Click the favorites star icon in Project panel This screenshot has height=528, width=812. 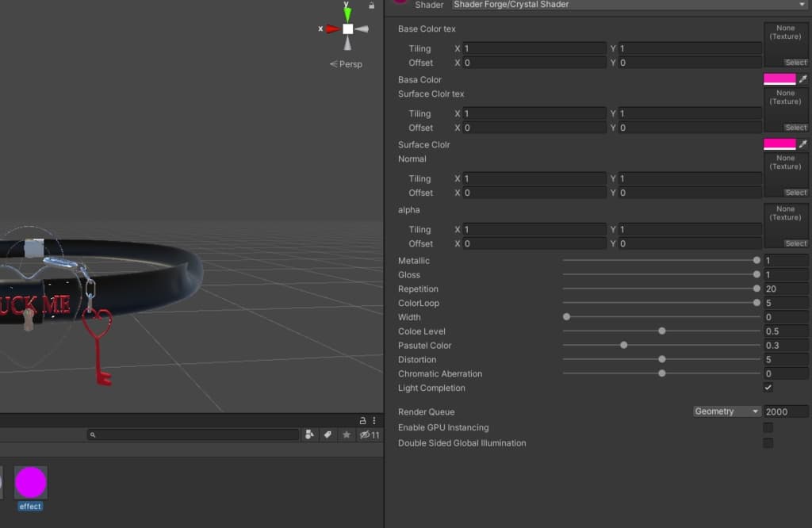coord(347,435)
